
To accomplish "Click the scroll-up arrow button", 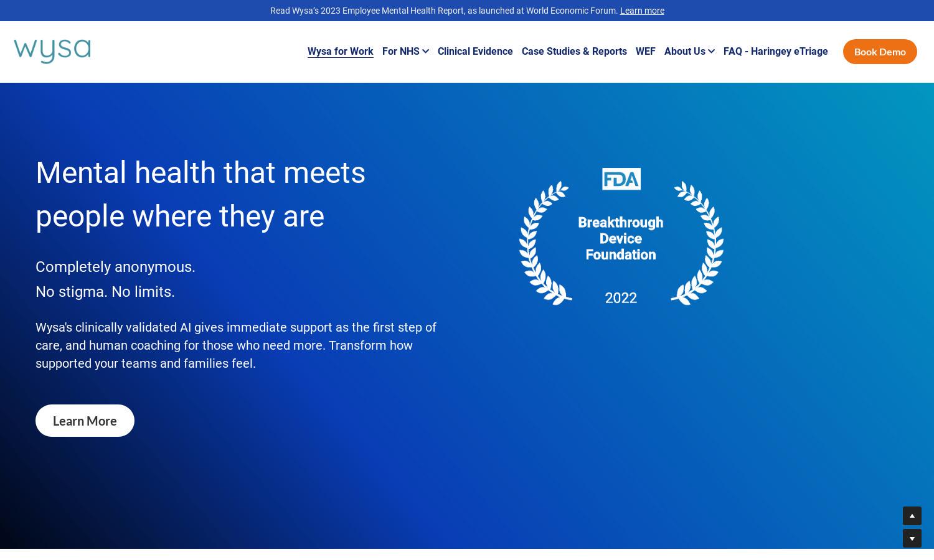I will (x=912, y=516).
